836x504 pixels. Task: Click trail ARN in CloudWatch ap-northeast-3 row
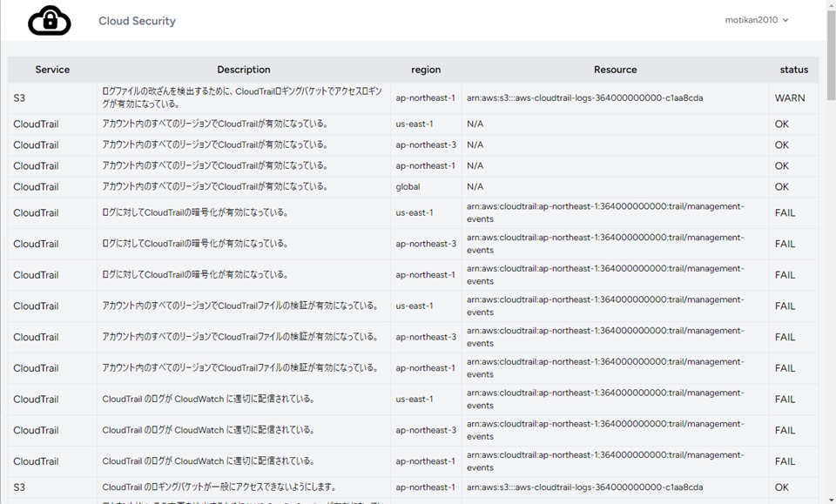click(605, 430)
